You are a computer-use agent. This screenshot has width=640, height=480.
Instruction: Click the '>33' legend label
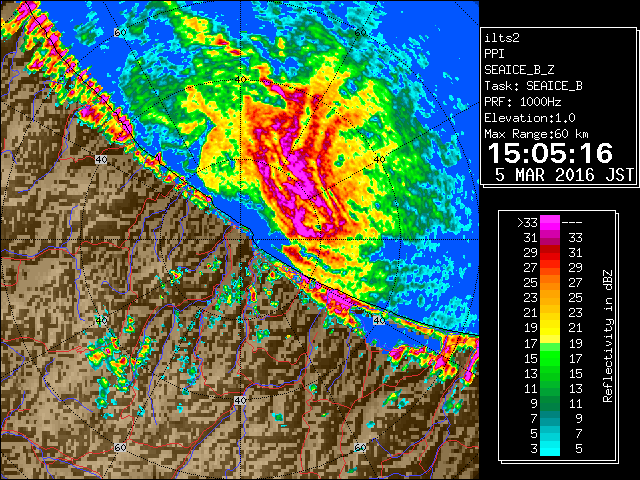pos(527,223)
